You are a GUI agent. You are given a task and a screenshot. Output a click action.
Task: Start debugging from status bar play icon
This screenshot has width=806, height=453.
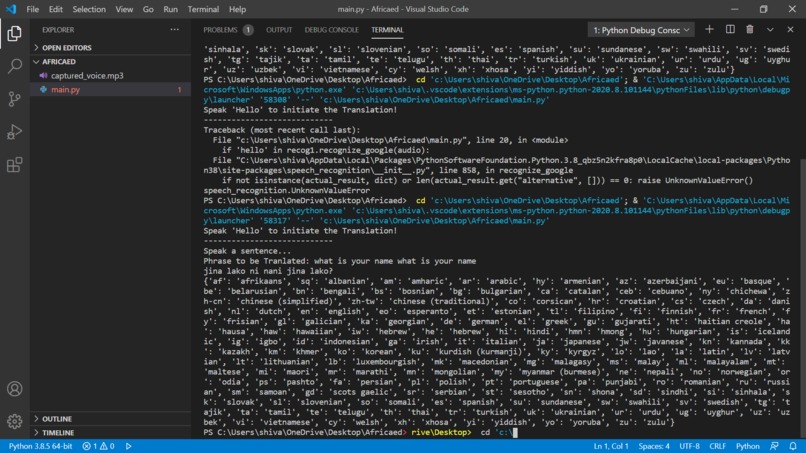129,446
